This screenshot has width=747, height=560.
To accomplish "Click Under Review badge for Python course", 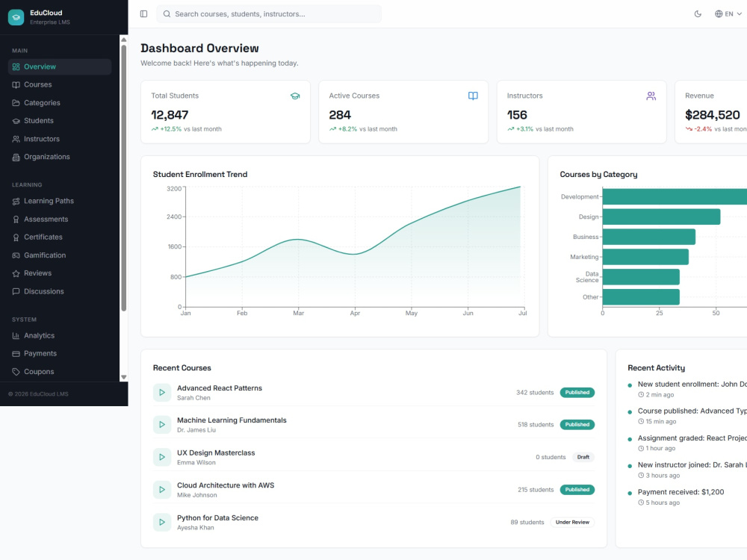I will tap(572, 522).
